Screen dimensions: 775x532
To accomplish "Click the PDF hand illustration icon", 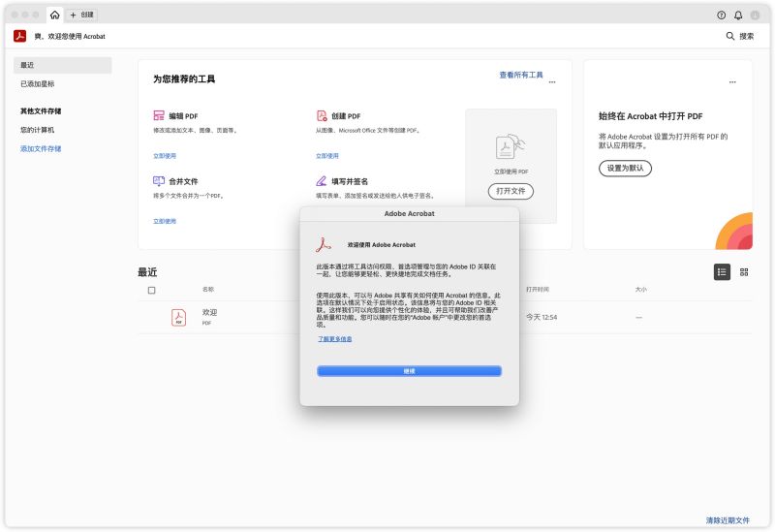I will (511, 146).
